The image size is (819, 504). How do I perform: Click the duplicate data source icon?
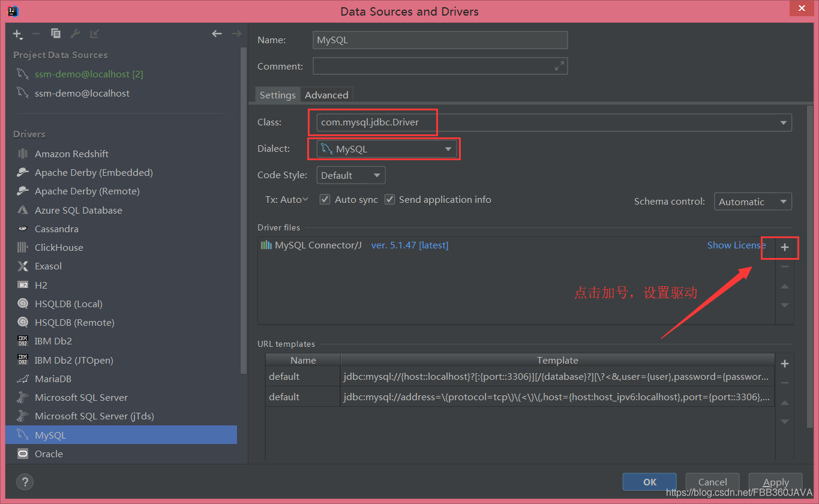coord(55,34)
